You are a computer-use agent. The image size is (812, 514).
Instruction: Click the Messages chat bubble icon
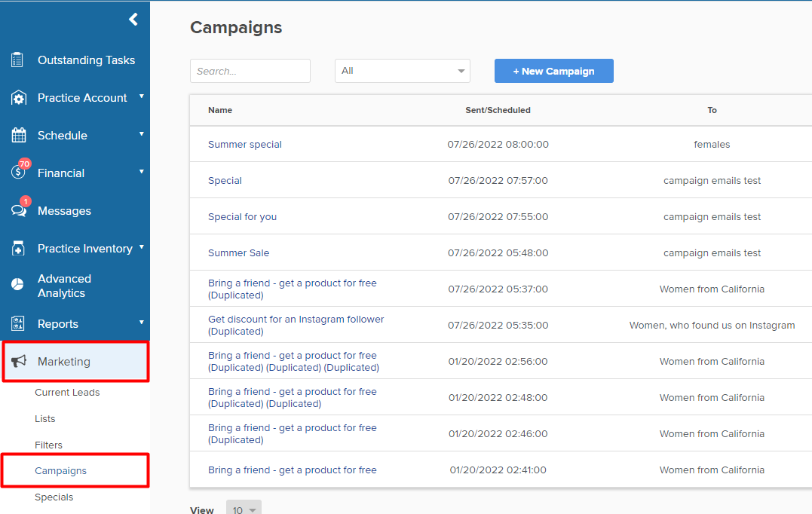pyautogui.click(x=18, y=211)
